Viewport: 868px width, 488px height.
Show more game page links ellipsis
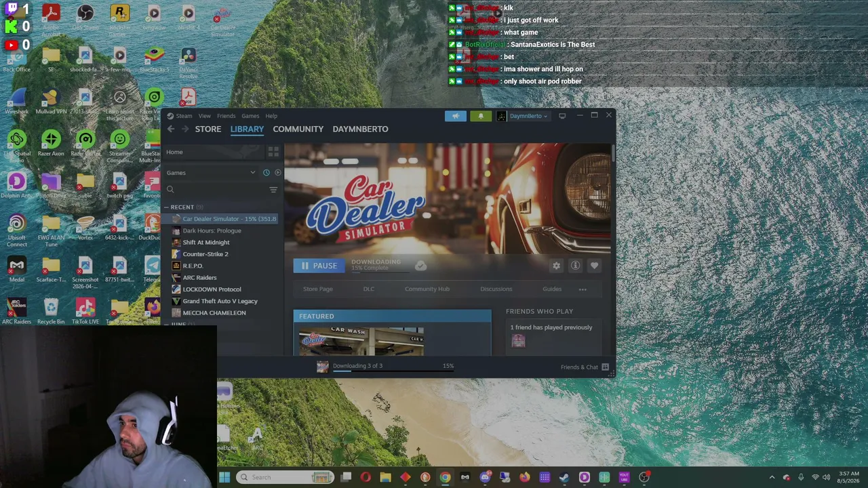[583, 289]
